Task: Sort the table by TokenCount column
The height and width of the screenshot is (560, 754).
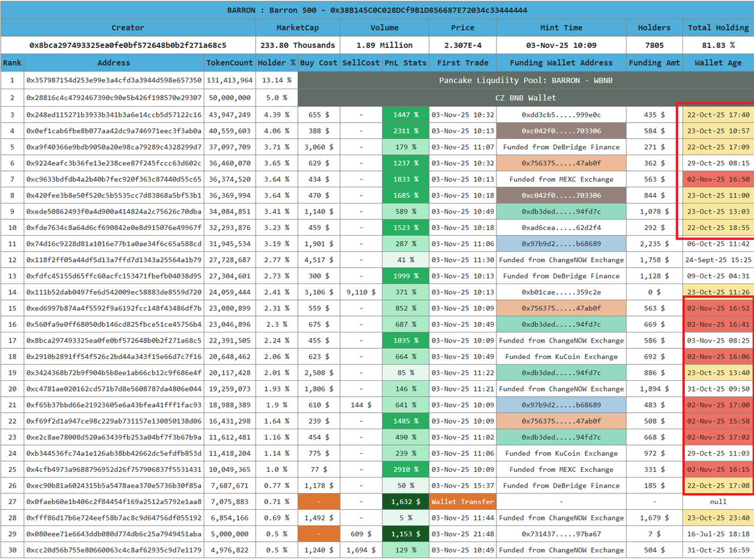Action: 229,62
